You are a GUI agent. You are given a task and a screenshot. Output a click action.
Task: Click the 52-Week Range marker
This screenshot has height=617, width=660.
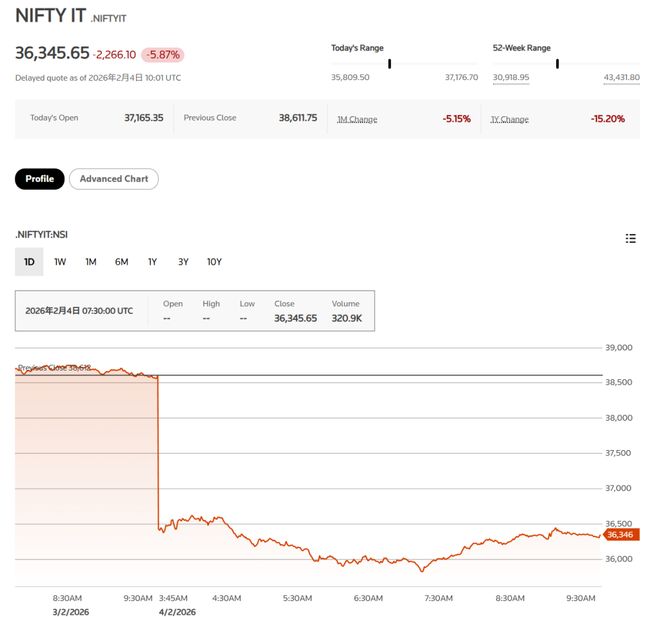[x=557, y=64]
